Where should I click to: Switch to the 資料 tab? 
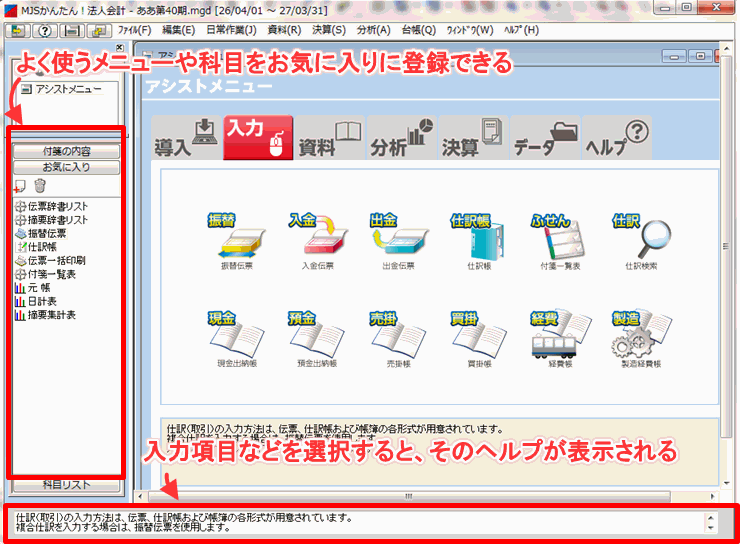tap(330, 138)
